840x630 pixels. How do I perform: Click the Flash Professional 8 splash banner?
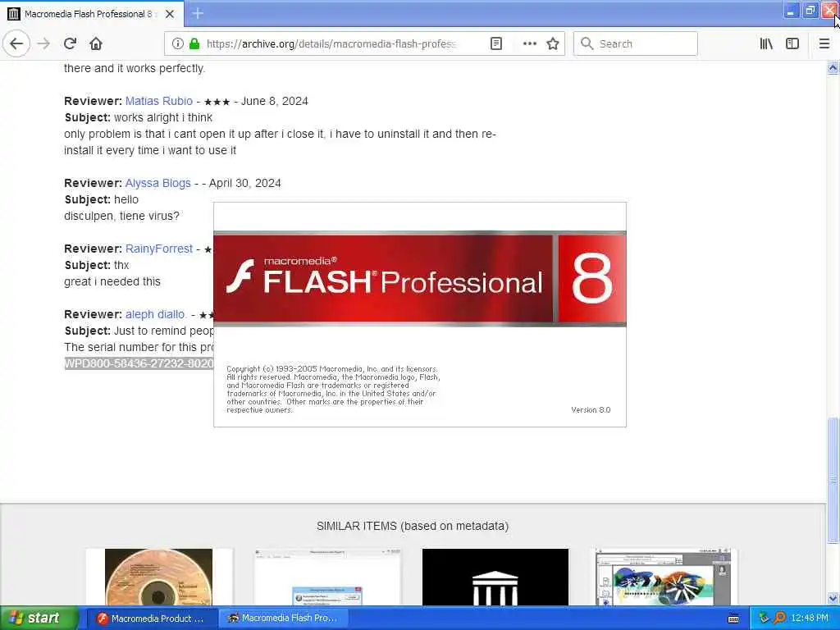coord(419,279)
